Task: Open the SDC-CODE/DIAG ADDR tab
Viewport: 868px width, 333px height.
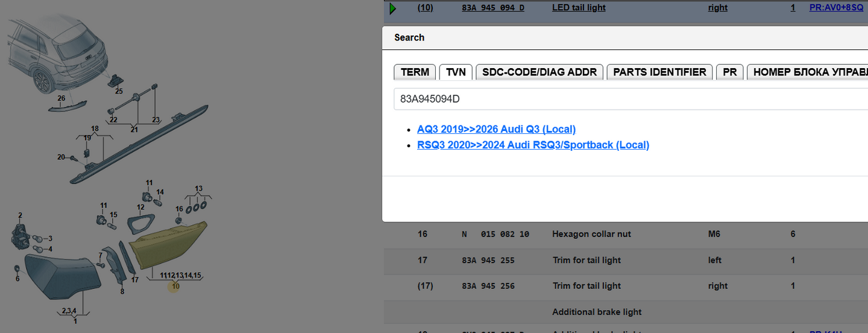Action: coord(539,72)
